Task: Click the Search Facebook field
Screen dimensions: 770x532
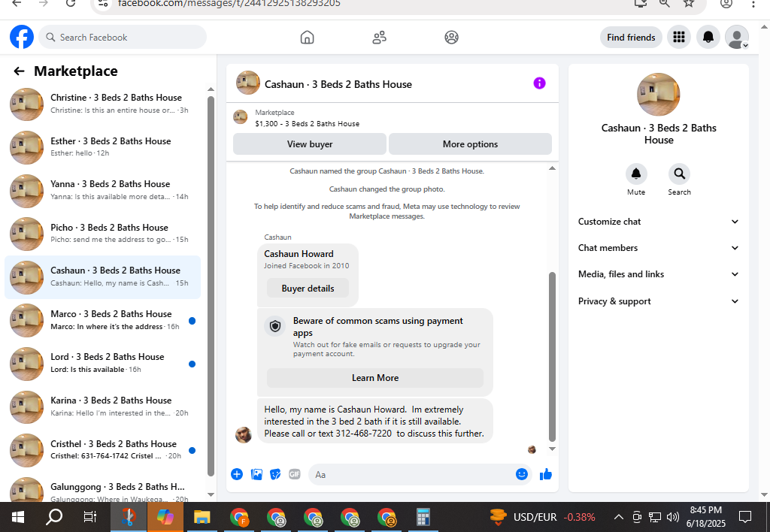Action: [x=123, y=38]
